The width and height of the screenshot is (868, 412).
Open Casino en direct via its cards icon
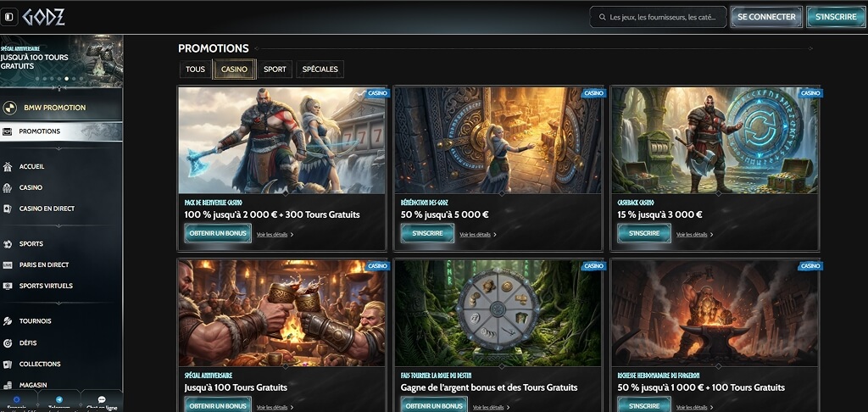[x=7, y=209]
